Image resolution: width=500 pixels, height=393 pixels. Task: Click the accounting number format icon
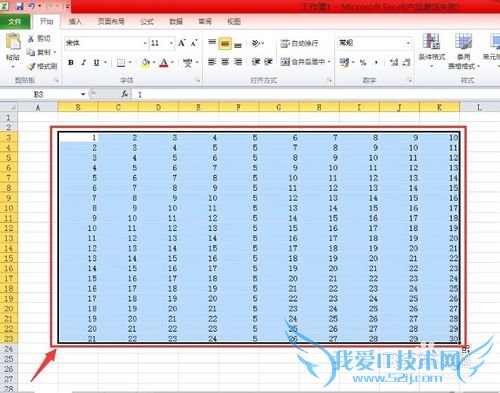click(x=344, y=62)
